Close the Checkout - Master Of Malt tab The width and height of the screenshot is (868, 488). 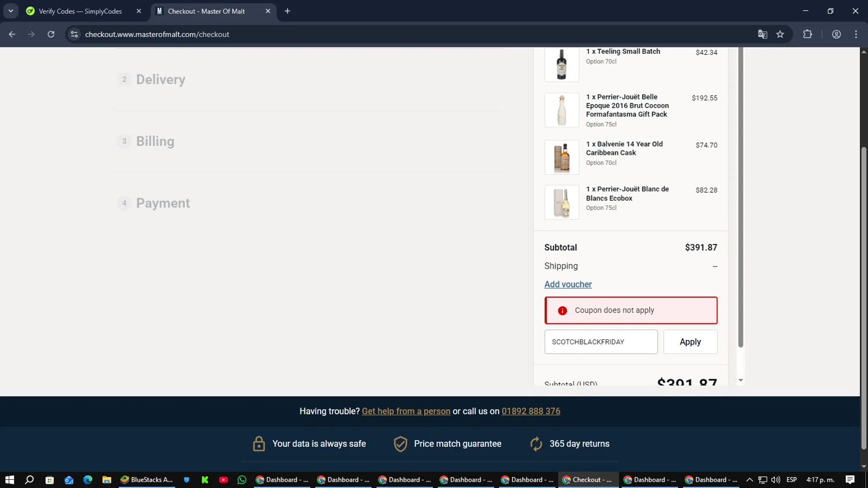coord(268,11)
